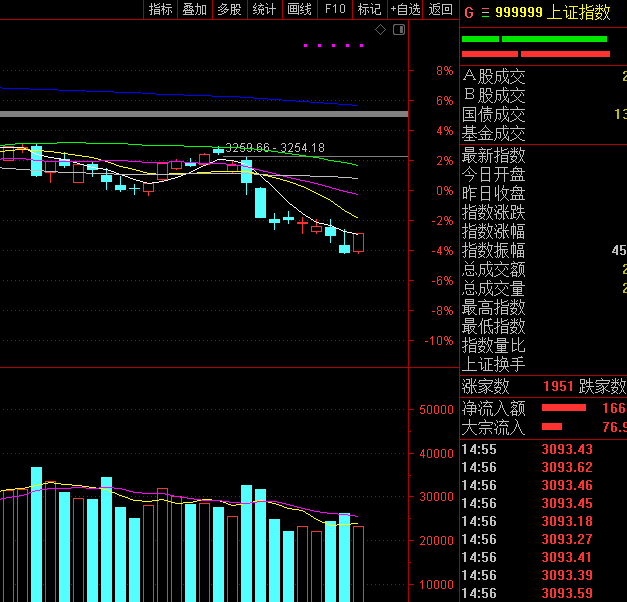Image resolution: width=627 pixels, height=602 pixels.
Task: Click the 50000 volume axis label
Action: tap(436, 410)
